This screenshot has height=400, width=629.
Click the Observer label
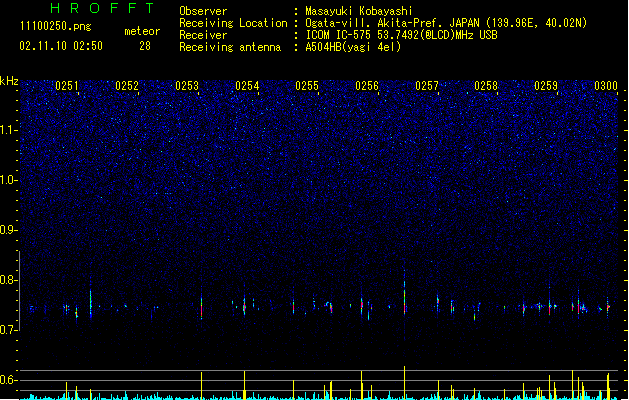click(x=203, y=11)
